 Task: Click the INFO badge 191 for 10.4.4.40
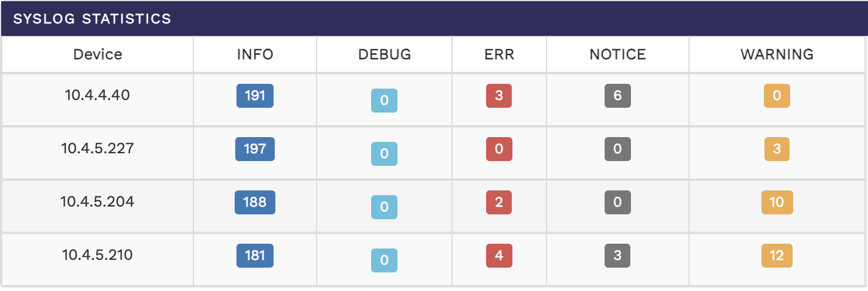point(255,96)
